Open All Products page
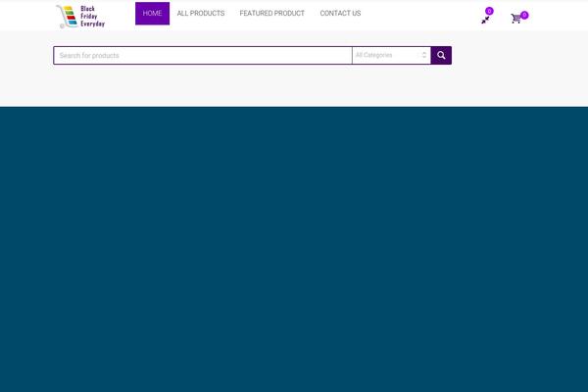Screen dimensions: 588x392 [x=201, y=14]
